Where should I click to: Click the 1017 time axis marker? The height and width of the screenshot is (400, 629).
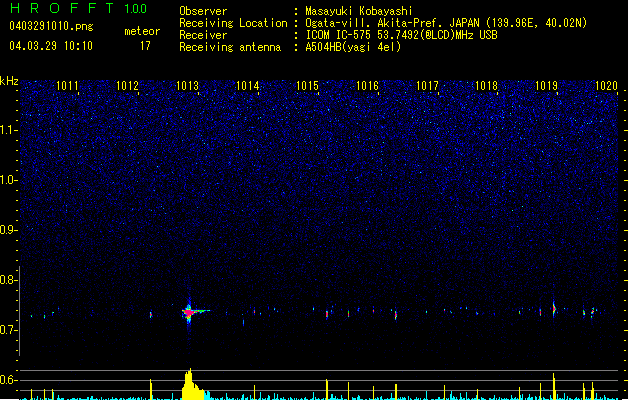(x=427, y=86)
